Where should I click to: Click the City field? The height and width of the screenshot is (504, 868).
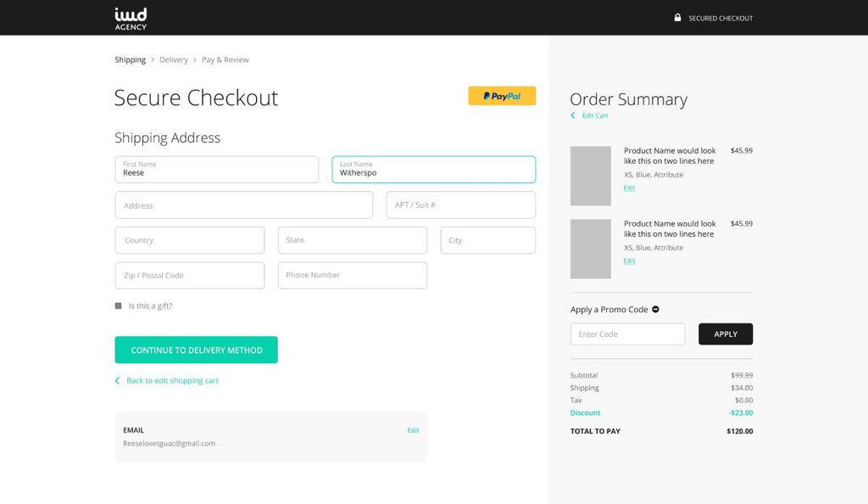(487, 240)
